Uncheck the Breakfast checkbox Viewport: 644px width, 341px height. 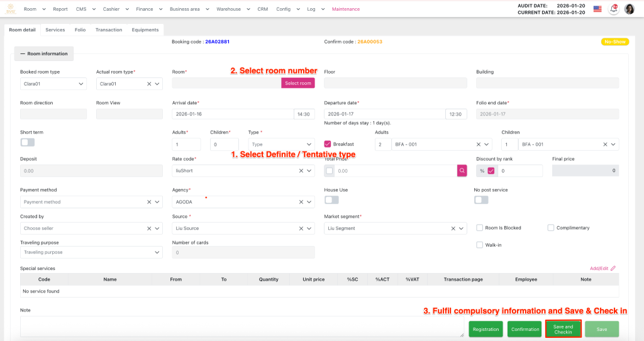328,144
